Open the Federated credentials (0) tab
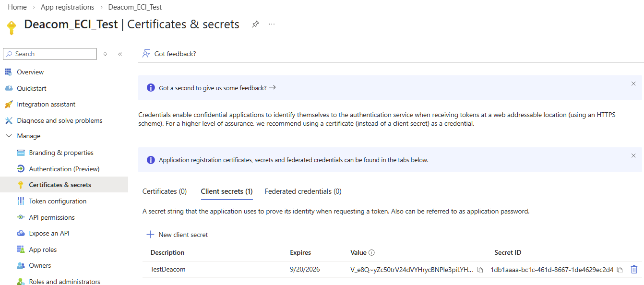 (303, 191)
